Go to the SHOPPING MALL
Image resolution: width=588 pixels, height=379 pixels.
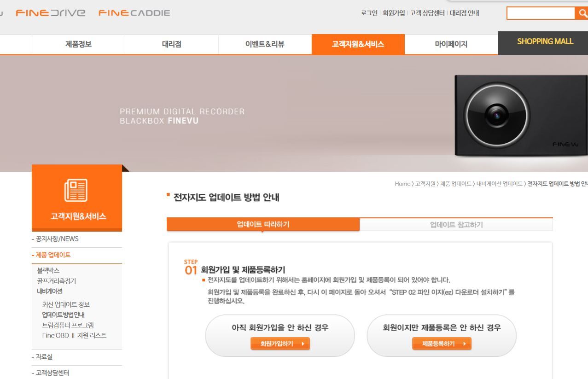545,41
